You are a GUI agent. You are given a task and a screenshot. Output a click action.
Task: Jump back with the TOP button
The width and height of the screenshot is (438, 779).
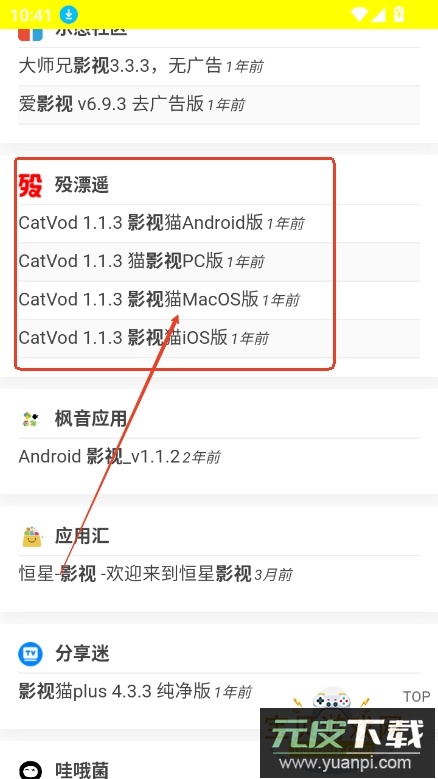(x=416, y=697)
